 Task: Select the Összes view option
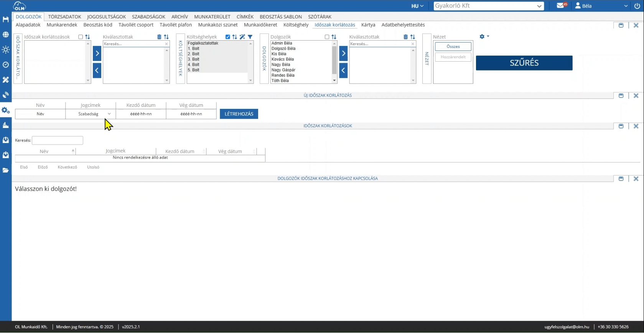(x=453, y=46)
